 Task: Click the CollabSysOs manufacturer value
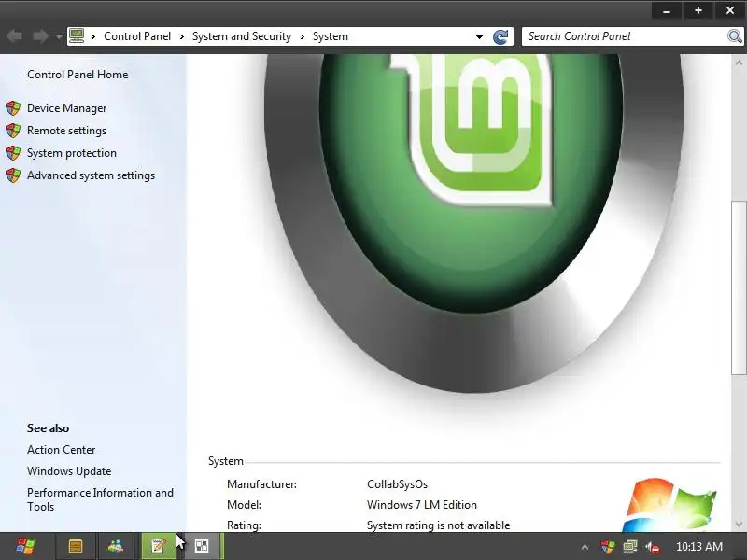[x=398, y=484]
